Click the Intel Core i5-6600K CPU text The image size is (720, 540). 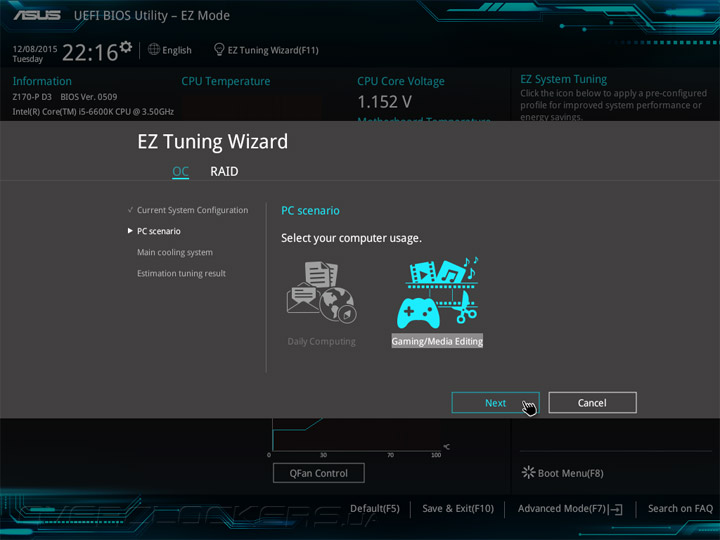(x=93, y=112)
